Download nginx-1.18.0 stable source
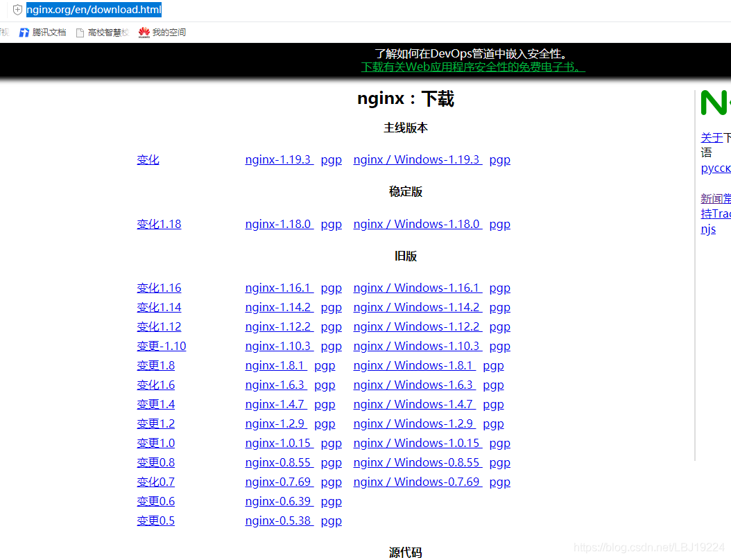Viewport: 731px width, 560px height. pyautogui.click(x=279, y=224)
